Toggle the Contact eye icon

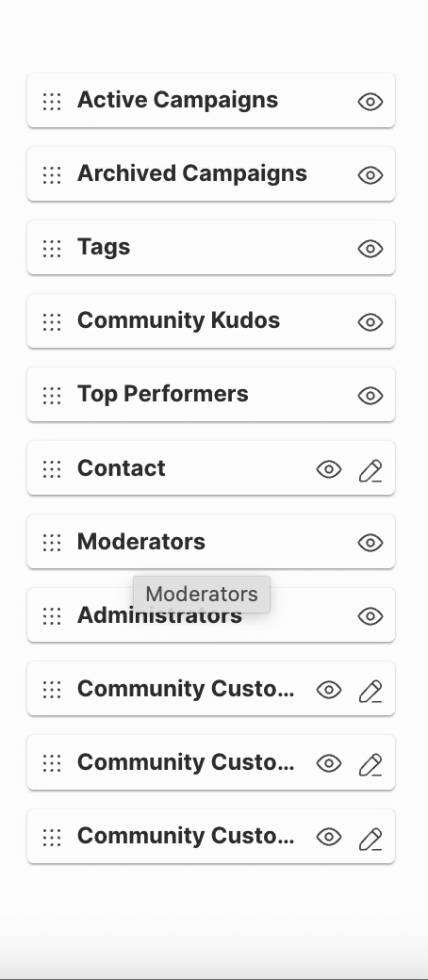(x=328, y=469)
